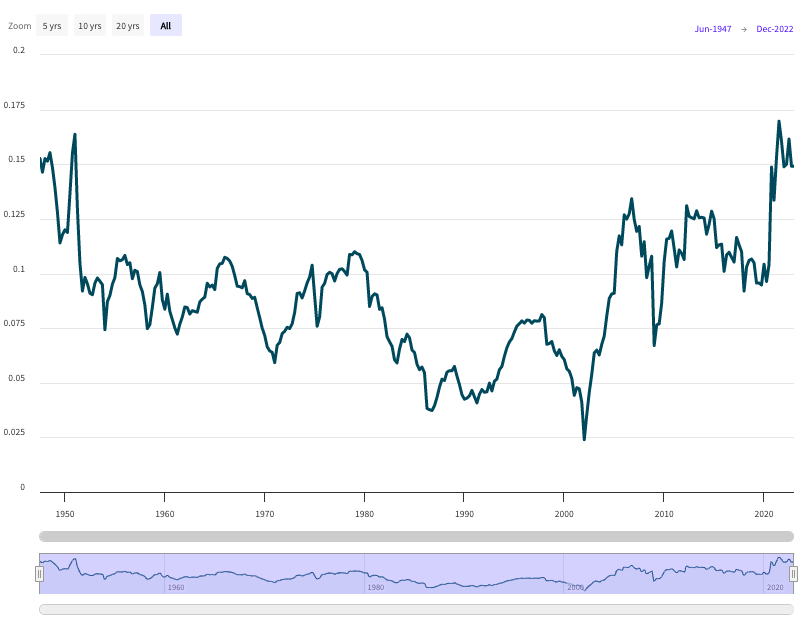810x634 pixels.
Task: Click the 1990 x-axis label
Action: (x=464, y=514)
